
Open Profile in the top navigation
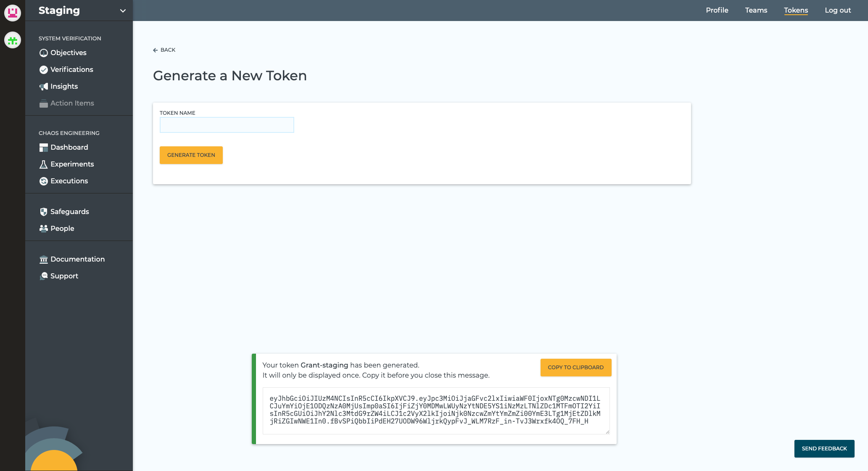coord(717,10)
